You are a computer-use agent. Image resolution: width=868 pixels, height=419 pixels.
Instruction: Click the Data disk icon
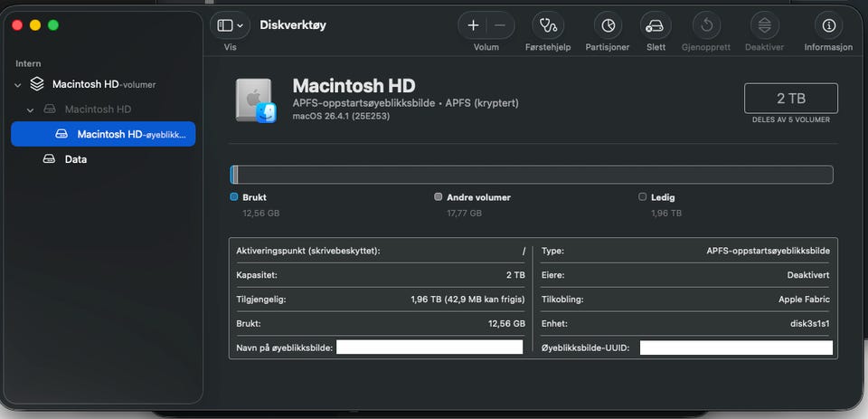click(49, 159)
